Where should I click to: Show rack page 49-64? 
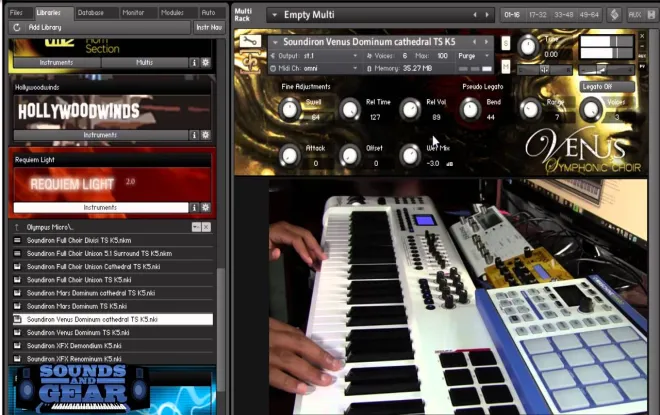coord(589,15)
